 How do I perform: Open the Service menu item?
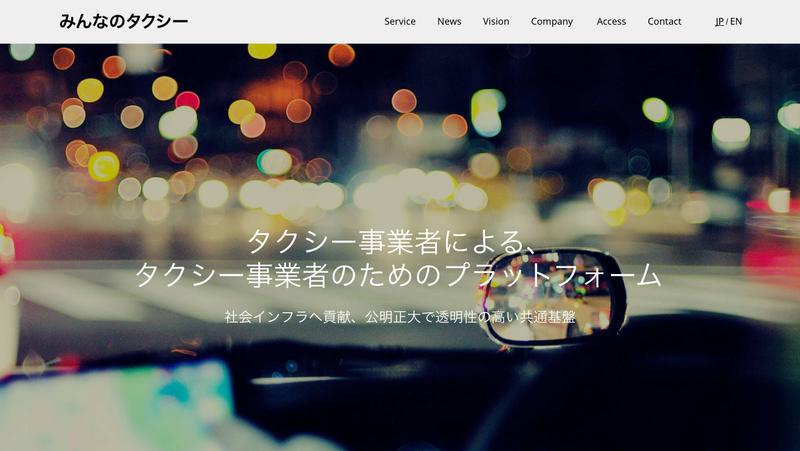point(399,21)
